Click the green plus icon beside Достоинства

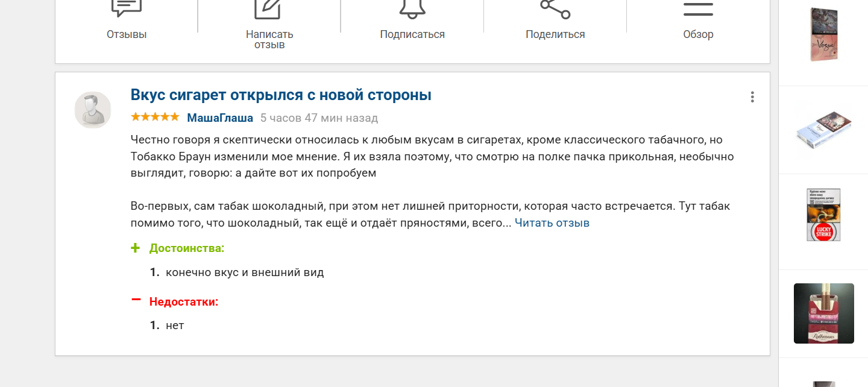[136, 248]
